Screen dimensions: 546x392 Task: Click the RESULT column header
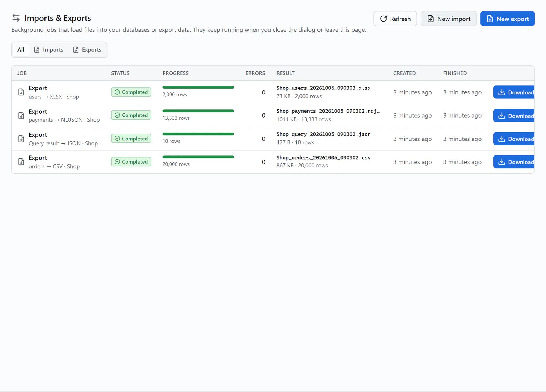point(286,73)
